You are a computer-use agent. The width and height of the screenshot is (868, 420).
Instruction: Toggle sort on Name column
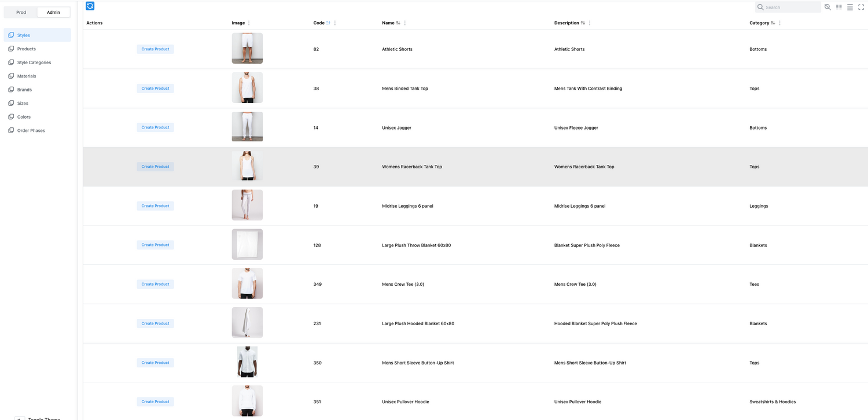[398, 23]
